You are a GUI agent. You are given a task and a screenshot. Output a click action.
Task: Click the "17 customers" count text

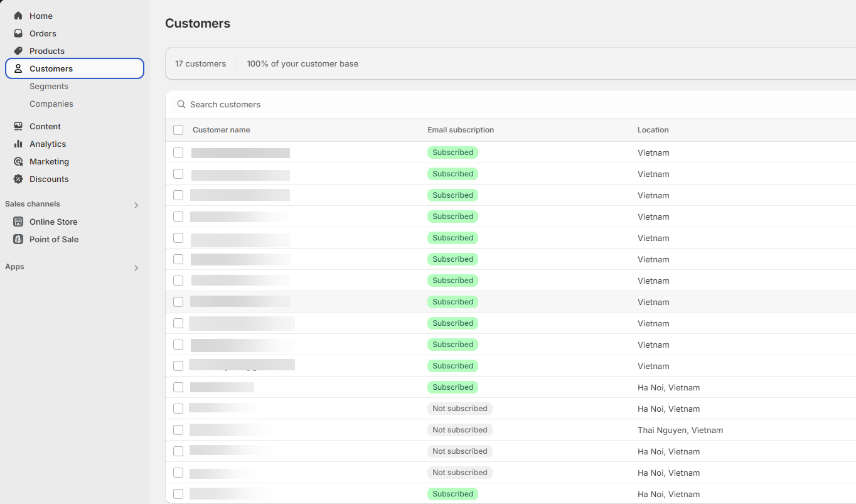(x=200, y=63)
